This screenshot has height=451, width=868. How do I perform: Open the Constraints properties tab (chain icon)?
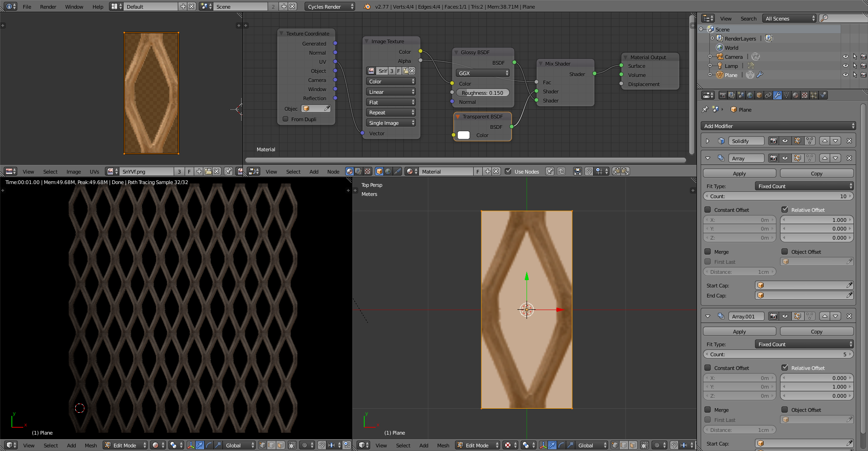(768, 95)
